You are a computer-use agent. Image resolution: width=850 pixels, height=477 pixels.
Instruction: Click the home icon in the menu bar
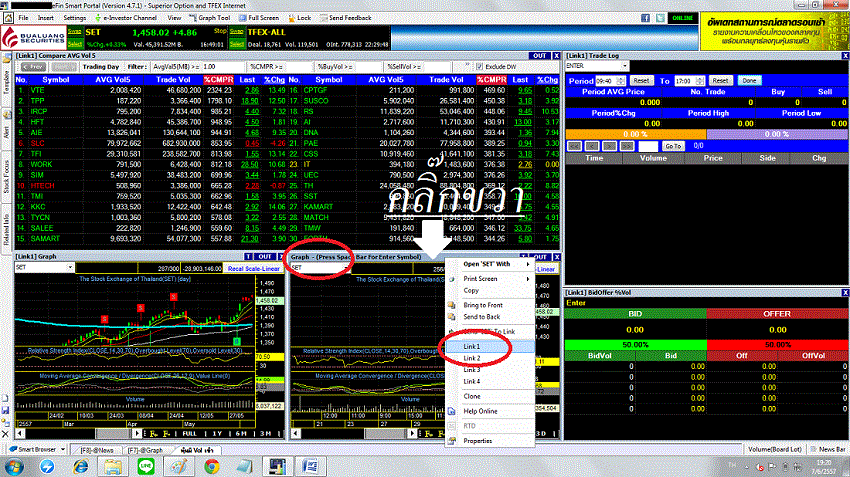point(9,18)
